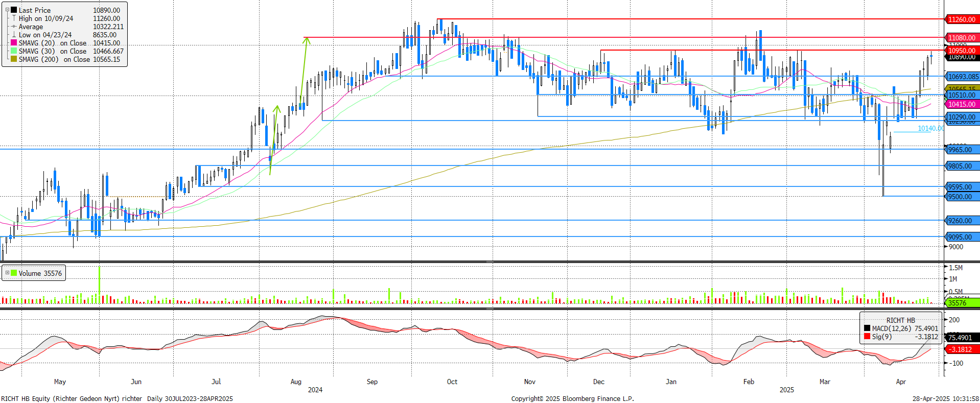The height and width of the screenshot is (403, 980).
Task: Collapse the price legend tree box
Action: pos(7,10)
